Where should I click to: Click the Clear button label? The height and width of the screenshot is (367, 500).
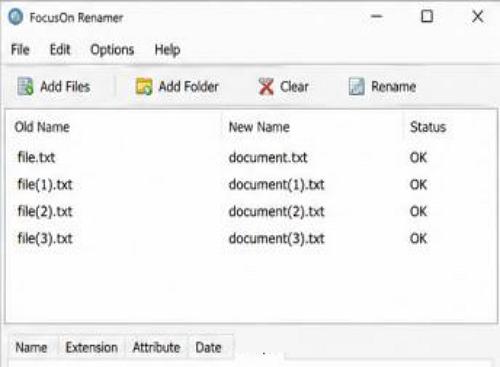[295, 87]
